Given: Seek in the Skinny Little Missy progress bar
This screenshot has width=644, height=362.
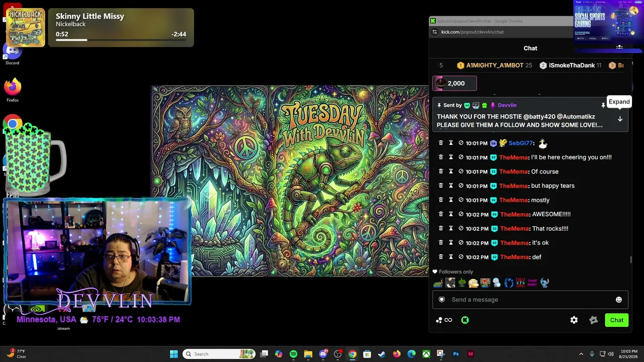Looking at the screenshot, I should tap(121, 40).
